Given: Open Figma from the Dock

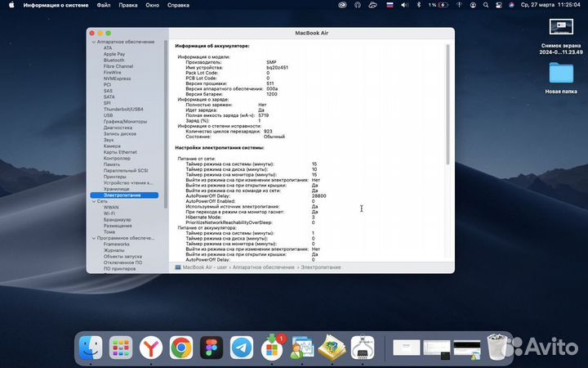Looking at the screenshot, I should (212, 348).
